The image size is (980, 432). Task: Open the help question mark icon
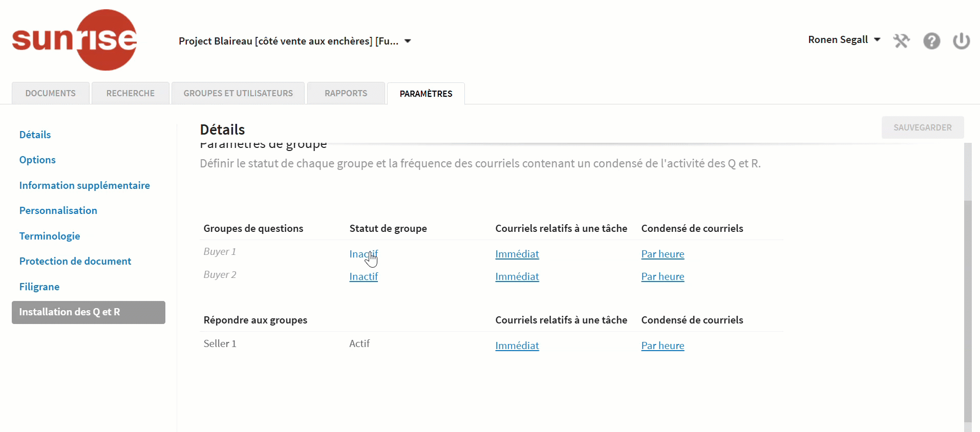(931, 40)
